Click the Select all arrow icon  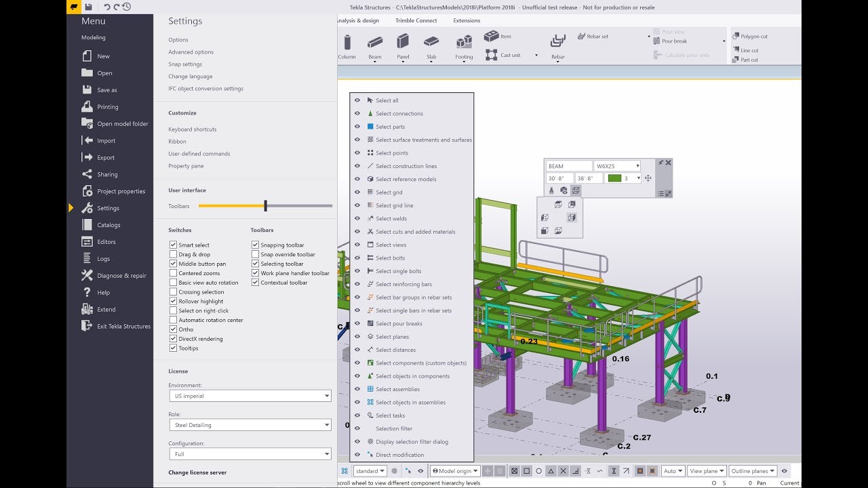[370, 100]
